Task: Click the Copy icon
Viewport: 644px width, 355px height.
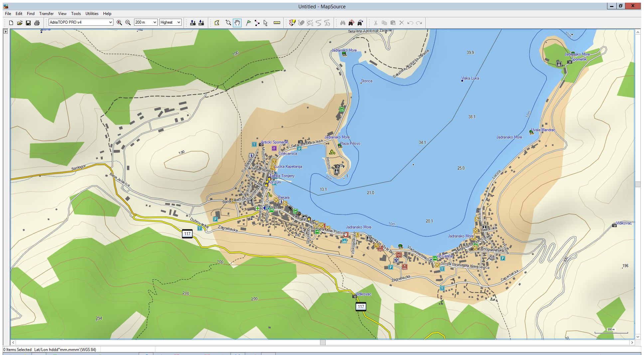Action: coord(384,23)
